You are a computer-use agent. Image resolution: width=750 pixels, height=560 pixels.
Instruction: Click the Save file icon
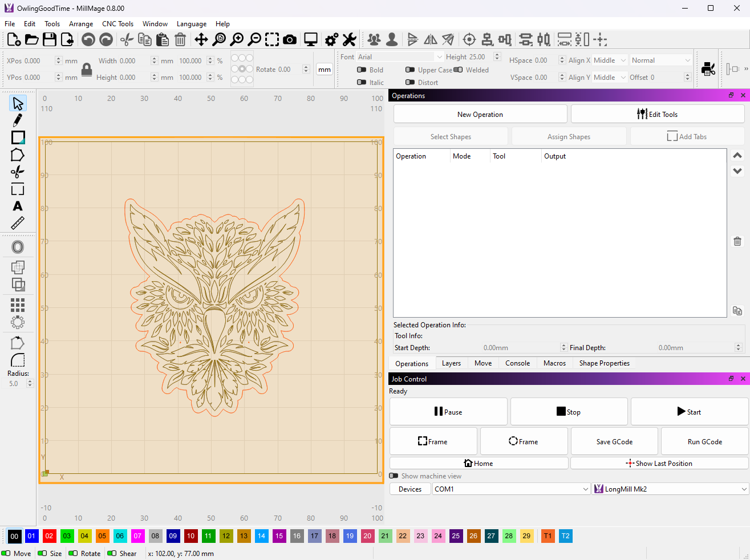point(50,39)
